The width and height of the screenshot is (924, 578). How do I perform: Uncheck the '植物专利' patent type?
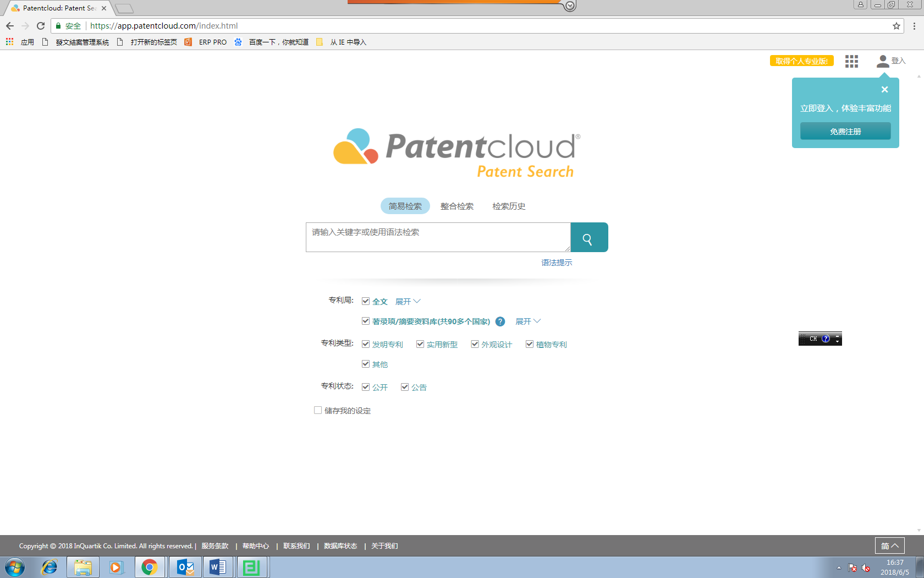point(530,344)
